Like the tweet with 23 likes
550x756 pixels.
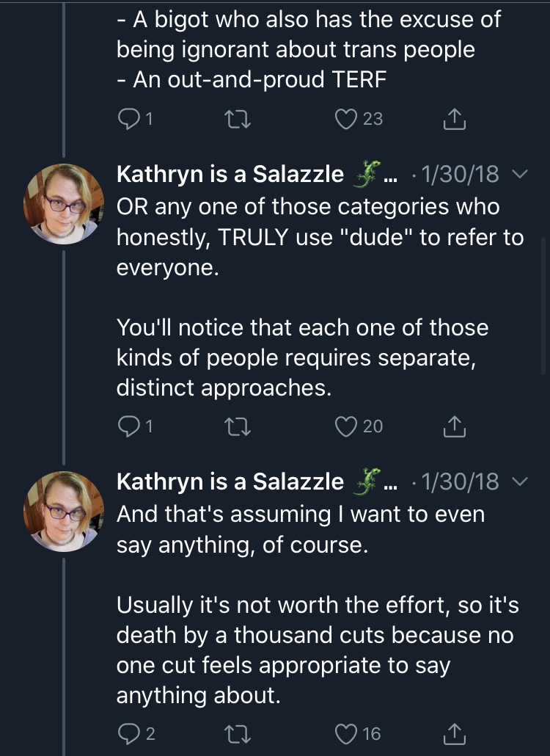click(x=346, y=119)
